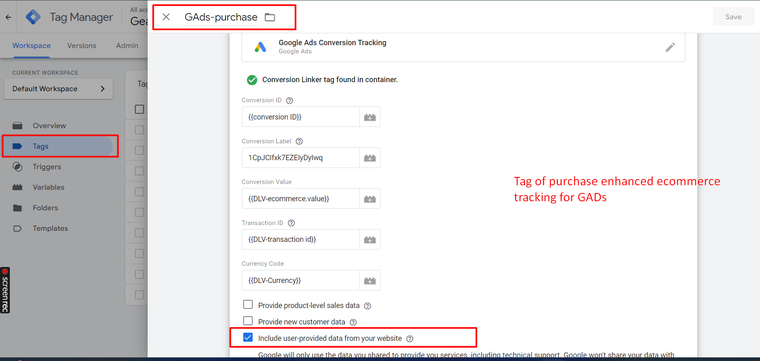Go back using Tag Manager back arrow

pos(8,17)
